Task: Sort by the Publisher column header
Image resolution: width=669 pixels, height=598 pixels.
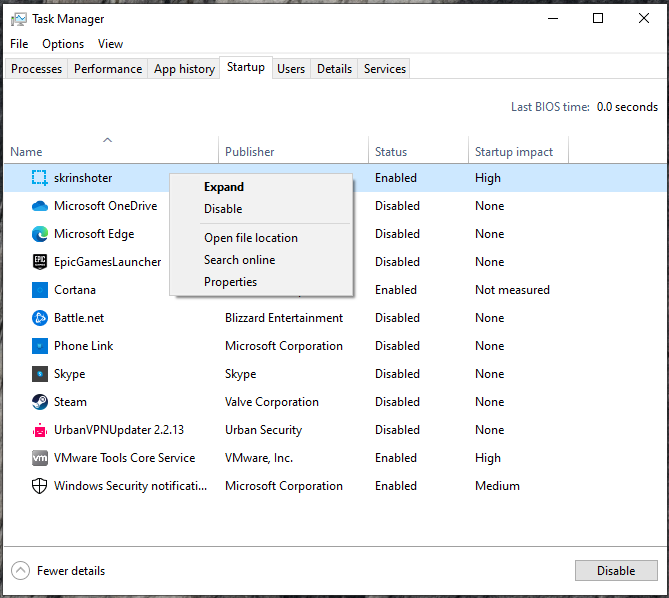Action: [x=294, y=150]
